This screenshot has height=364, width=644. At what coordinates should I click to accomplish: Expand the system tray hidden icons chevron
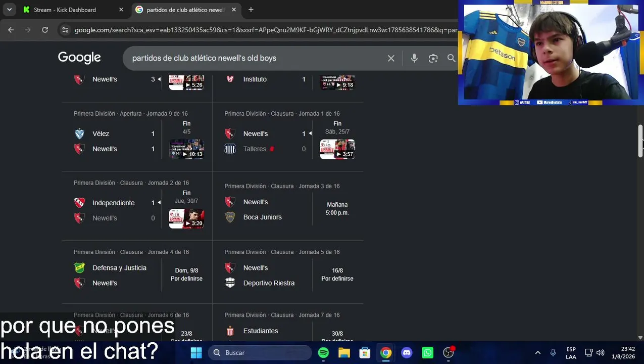537,353
